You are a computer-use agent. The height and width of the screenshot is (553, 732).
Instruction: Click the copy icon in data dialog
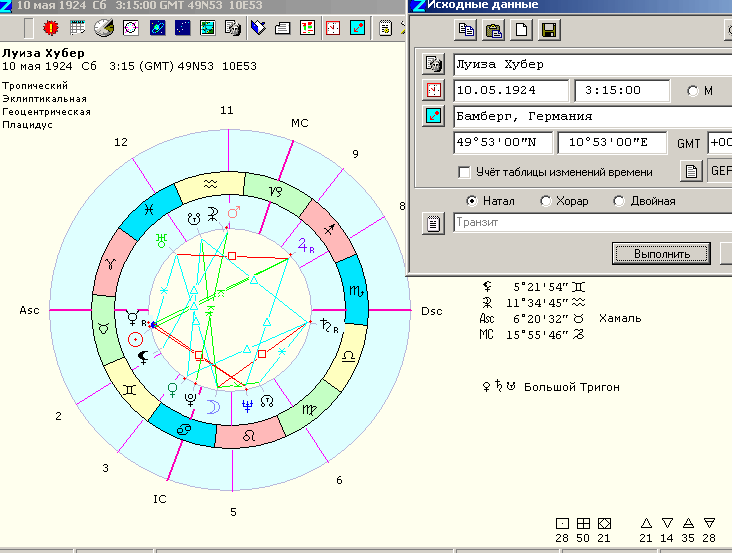pos(467,30)
